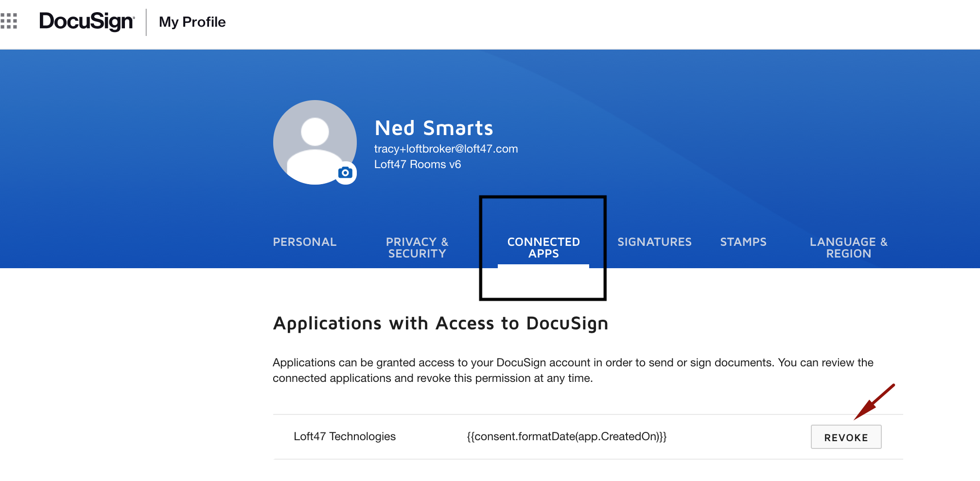The image size is (980, 481).
Task: Click the consent.formatDate created-on text
Action: click(566, 436)
